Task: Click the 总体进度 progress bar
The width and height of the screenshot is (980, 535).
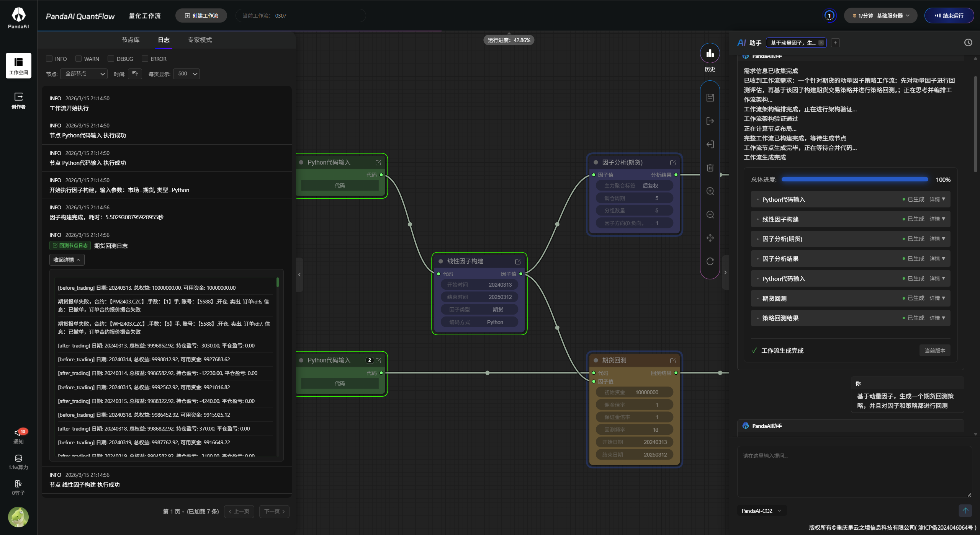Action: point(855,179)
